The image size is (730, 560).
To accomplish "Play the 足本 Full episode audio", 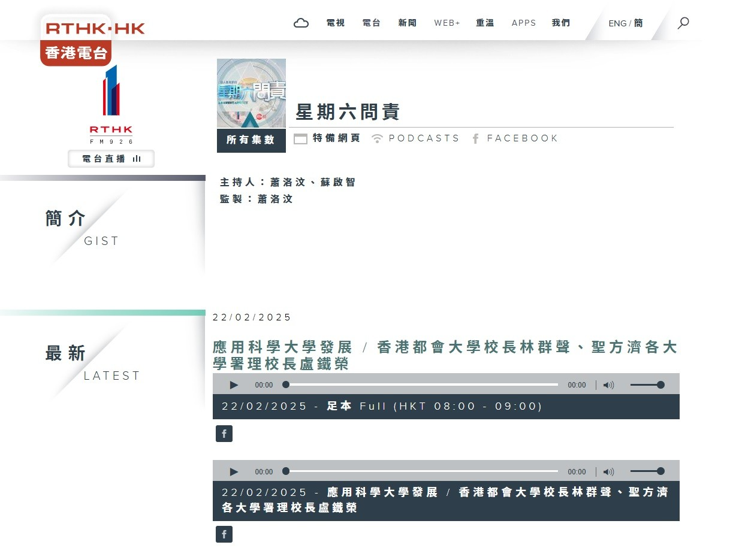I will [234, 385].
